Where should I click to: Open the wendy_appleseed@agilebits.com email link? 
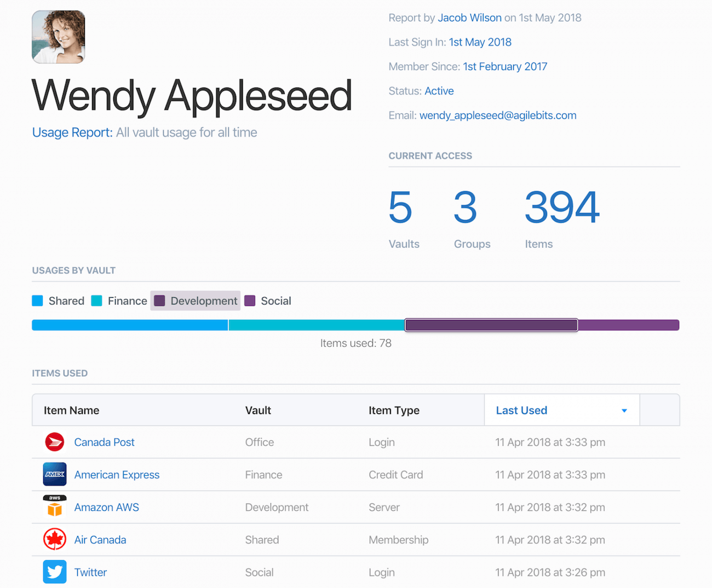pyautogui.click(x=498, y=115)
